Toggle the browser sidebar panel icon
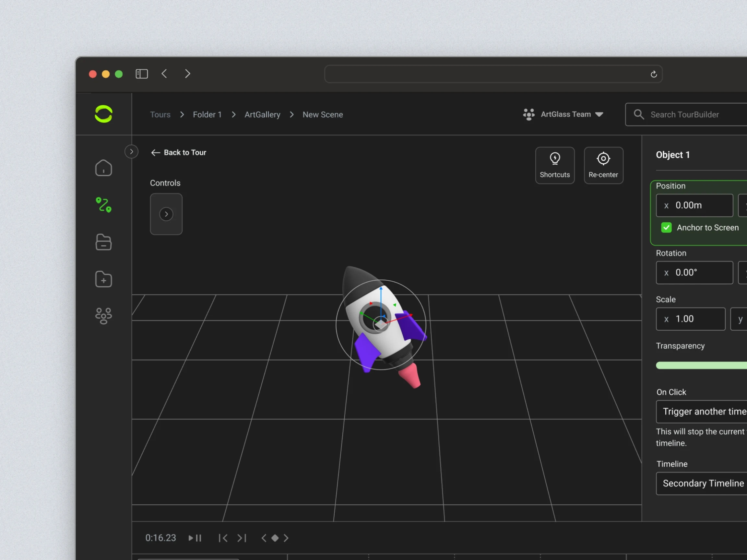 click(x=141, y=74)
